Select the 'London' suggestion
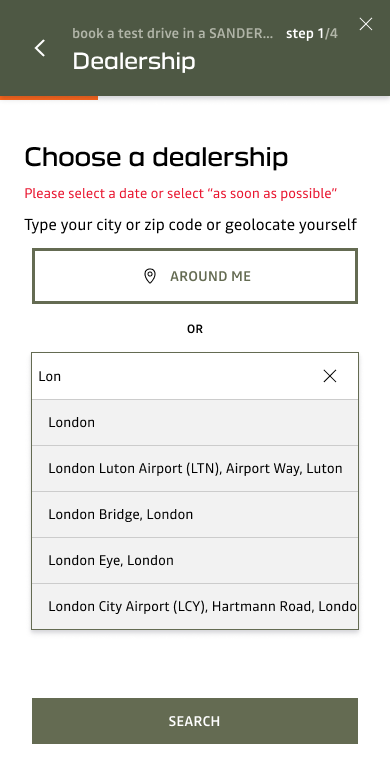 click(x=195, y=422)
